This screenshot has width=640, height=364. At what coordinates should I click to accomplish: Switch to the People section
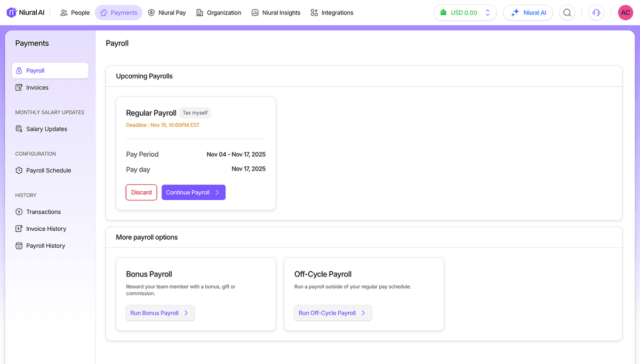click(x=75, y=12)
